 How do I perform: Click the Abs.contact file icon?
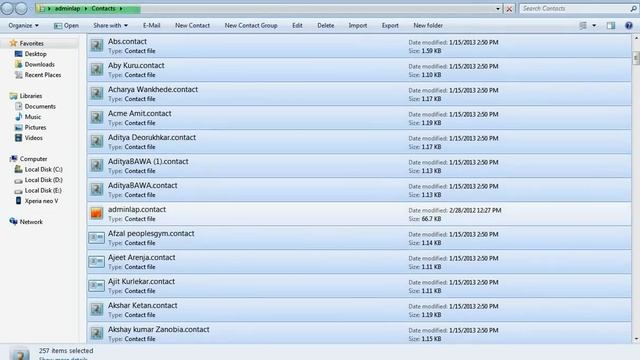tap(97, 45)
